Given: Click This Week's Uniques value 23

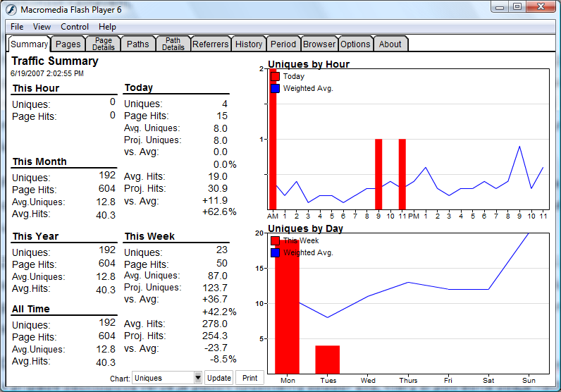Looking at the screenshot, I should (222, 250).
